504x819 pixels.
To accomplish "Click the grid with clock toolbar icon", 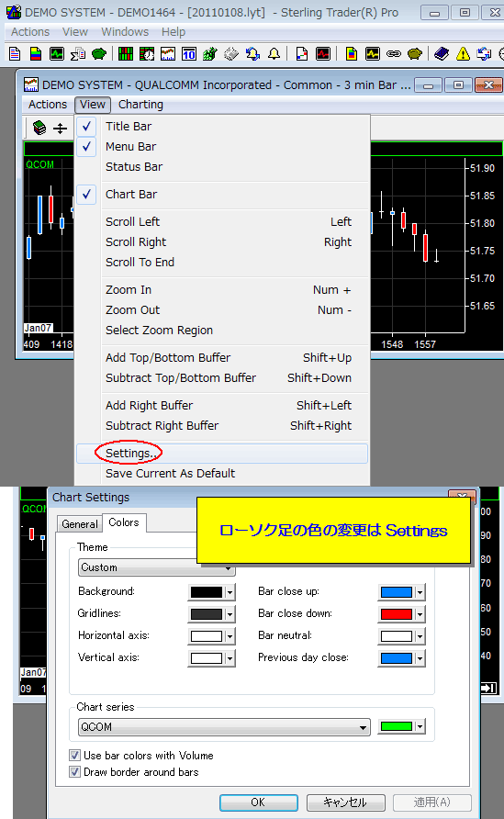I will [x=147, y=53].
